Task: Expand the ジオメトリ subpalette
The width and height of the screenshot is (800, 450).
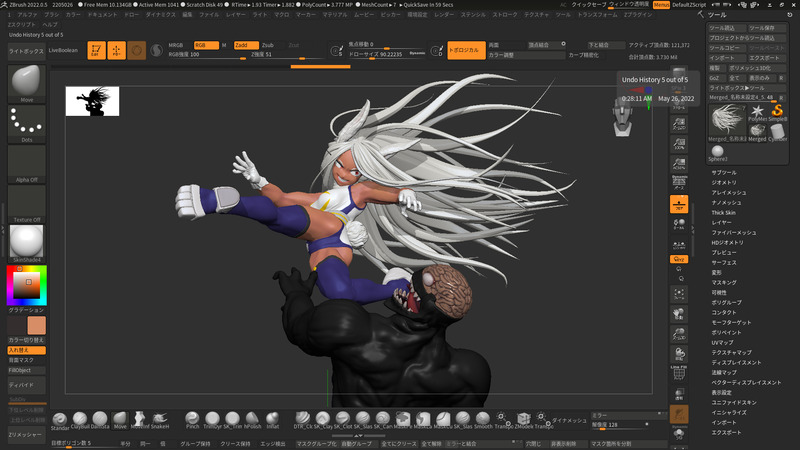Action: [724, 183]
